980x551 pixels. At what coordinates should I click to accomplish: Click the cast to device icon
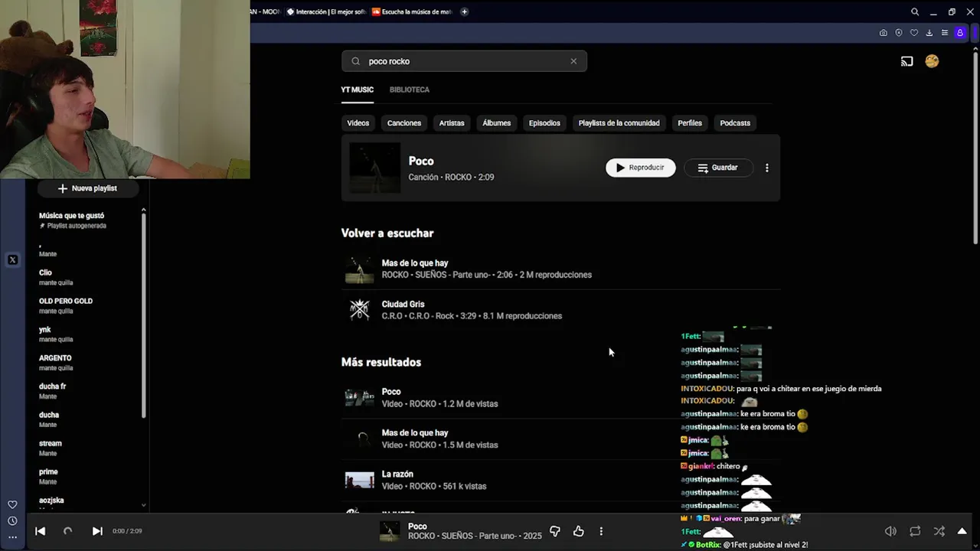(906, 61)
